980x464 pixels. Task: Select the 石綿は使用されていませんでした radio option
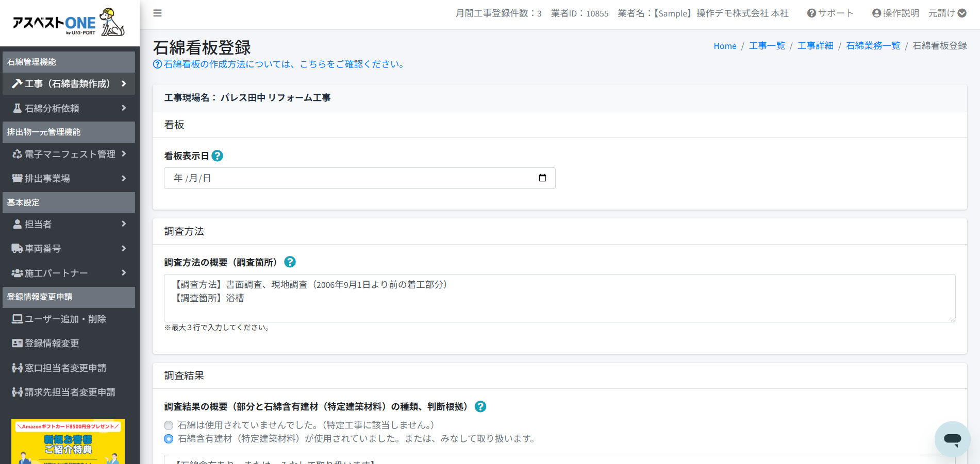pyautogui.click(x=169, y=425)
